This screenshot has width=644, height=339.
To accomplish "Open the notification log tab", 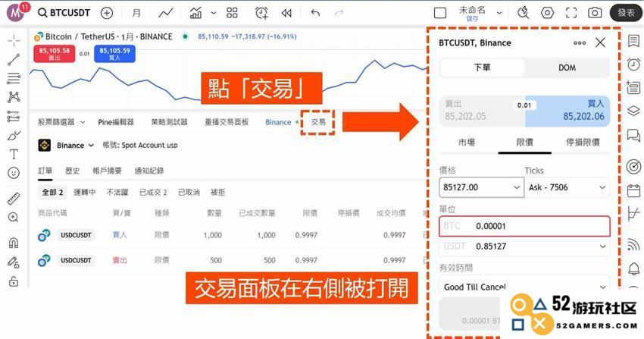I will [149, 171].
